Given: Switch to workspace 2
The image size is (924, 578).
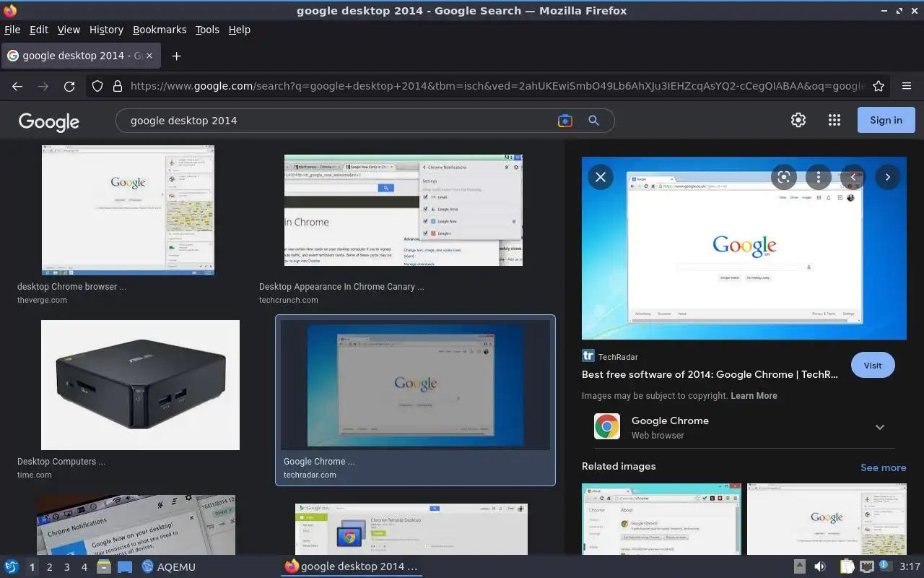Looking at the screenshot, I should [49, 567].
